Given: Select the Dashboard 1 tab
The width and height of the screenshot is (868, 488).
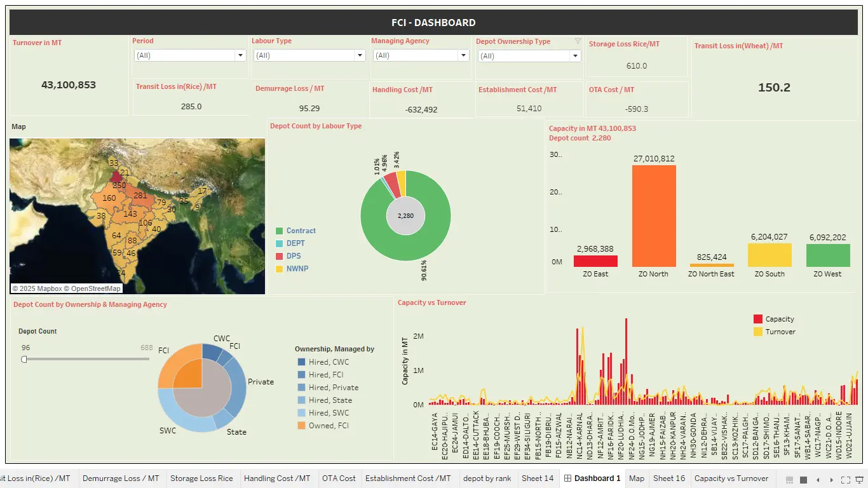Looking at the screenshot, I should (592, 478).
